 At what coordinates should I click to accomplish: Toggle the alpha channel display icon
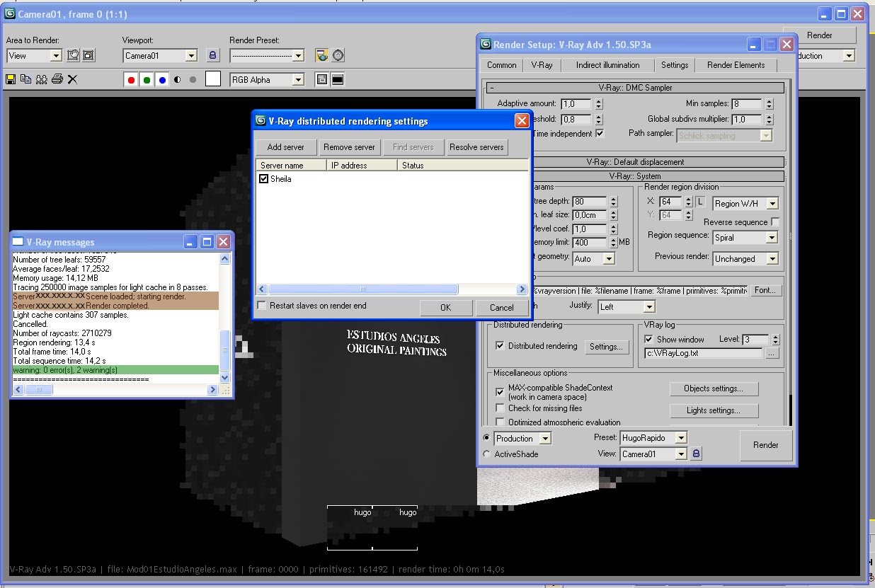click(x=177, y=80)
